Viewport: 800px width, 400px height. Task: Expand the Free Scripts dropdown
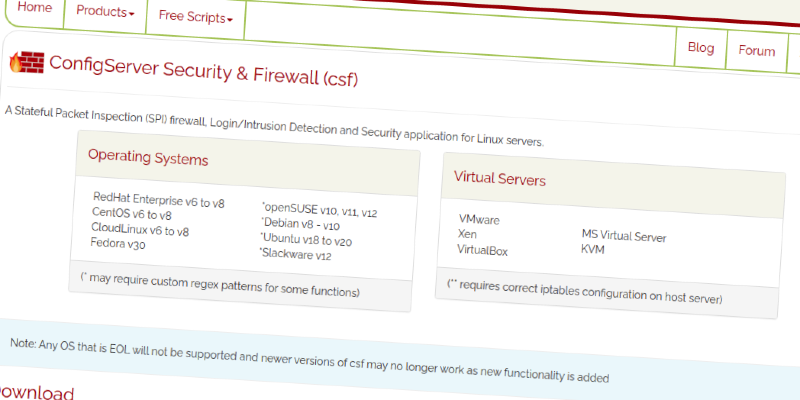(x=195, y=18)
